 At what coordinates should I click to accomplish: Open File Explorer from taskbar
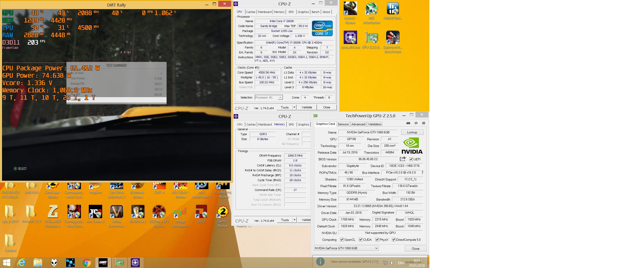tap(38, 263)
